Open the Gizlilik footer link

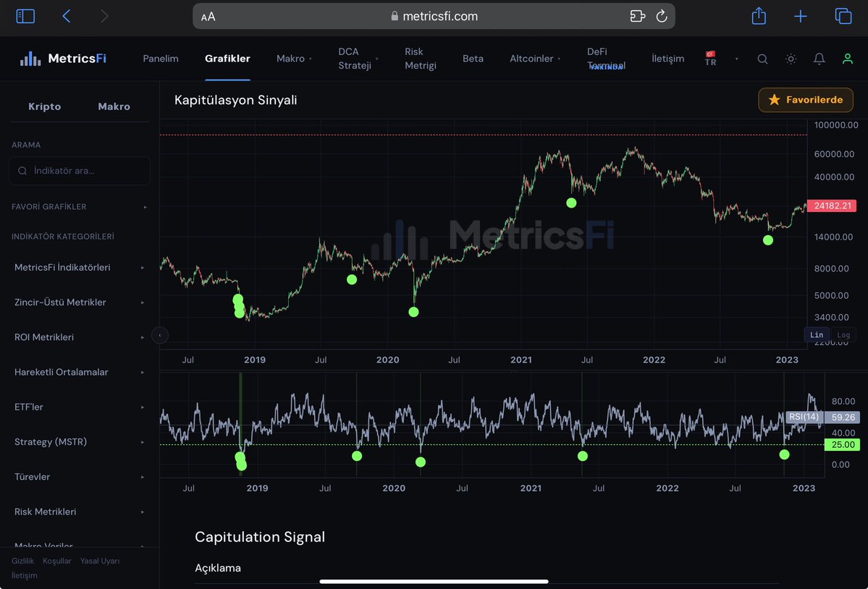coord(22,561)
